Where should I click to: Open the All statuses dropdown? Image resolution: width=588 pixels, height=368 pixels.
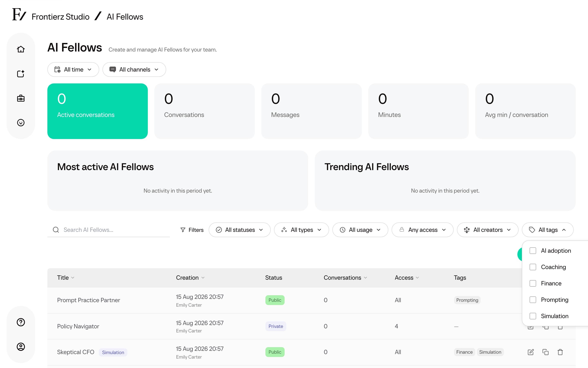click(239, 230)
